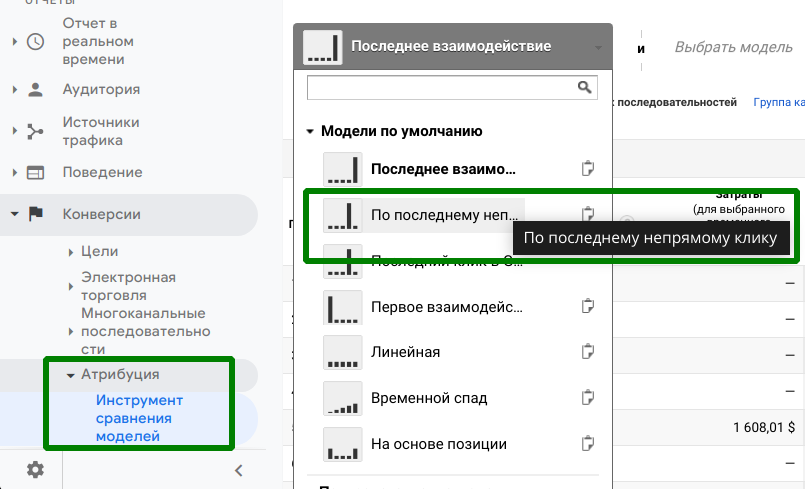Select the Линейная attribution model

click(x=405, y=352)
